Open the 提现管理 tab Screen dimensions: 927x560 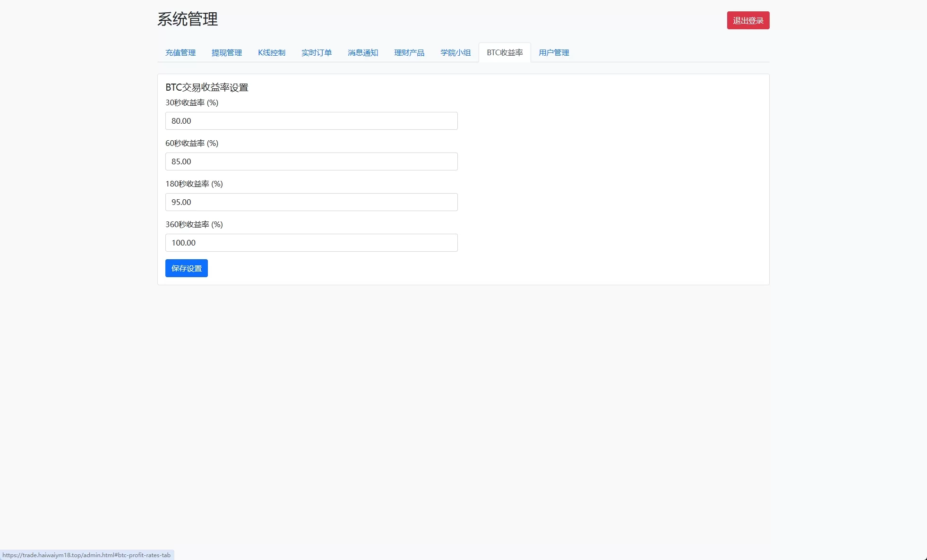click(227, 52)
